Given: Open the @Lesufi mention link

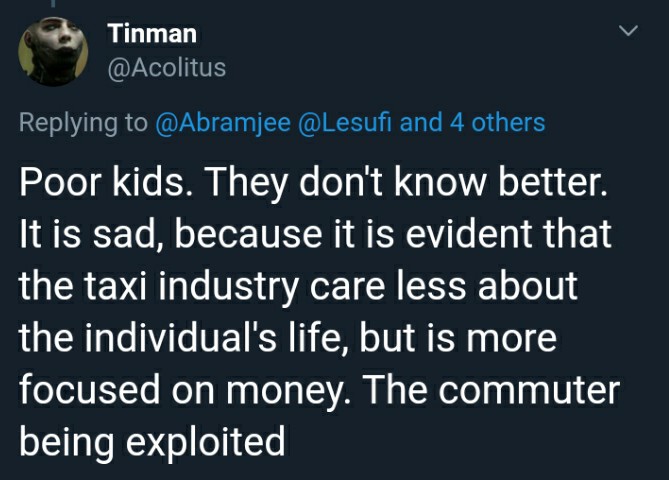Looking at the screenshot, I should [x=345, y=122].
